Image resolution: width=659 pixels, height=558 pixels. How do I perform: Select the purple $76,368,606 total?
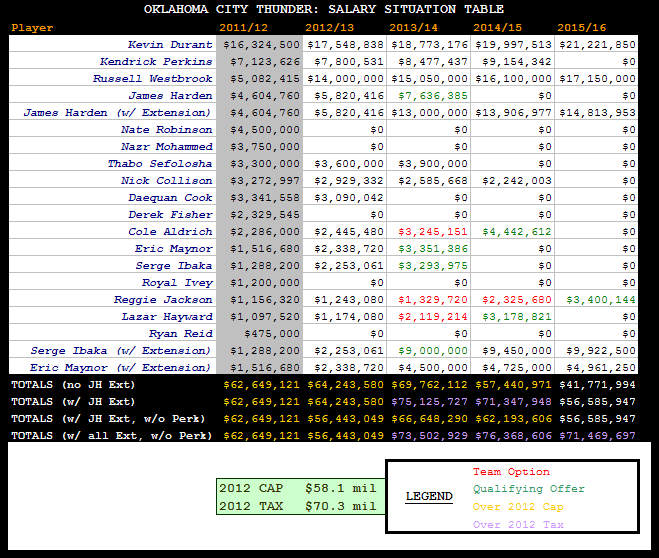[513, 436]
